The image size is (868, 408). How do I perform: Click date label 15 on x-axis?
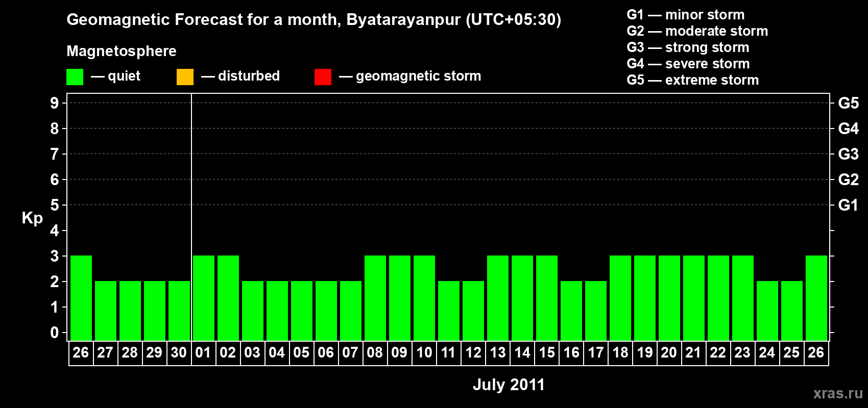[x=546, y=352]
